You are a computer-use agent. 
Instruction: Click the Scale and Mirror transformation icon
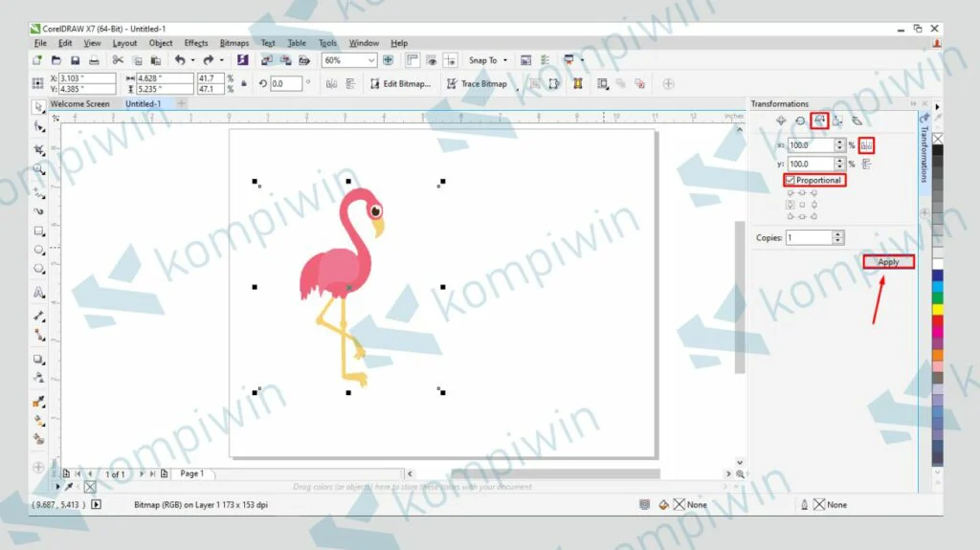819,121
